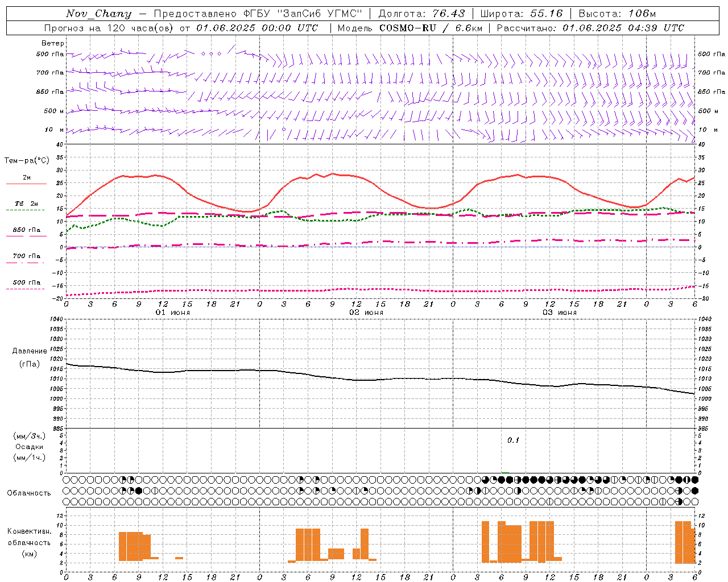Viewport: 728px width, 582px height.
Task: Click the computed time Рассчитано: 01.06.2025 04:39 UTC
Action: (590, 28)
